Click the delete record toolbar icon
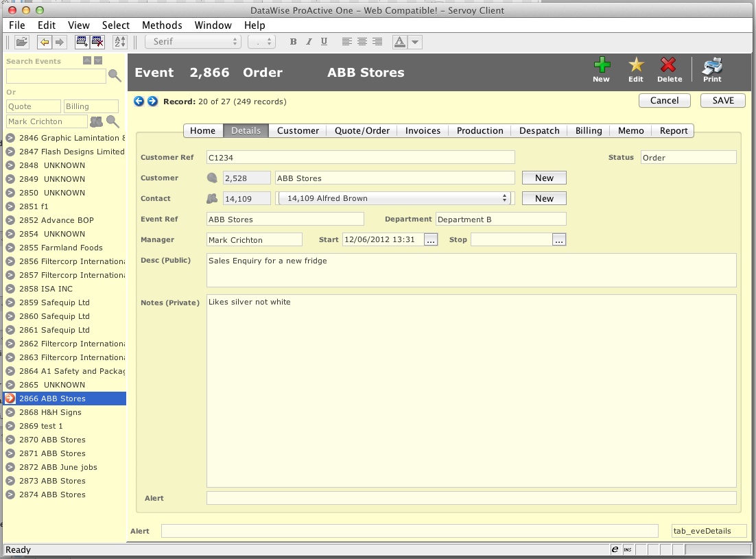Image resolution: width=756 pixels, height=559 pixels. coord(97,42)
